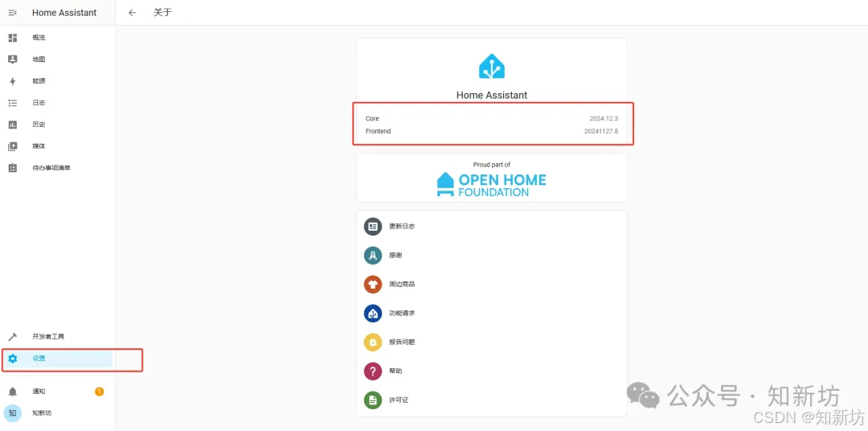This screenshot has width=868, height=431.
Task: Click the 周边商品 t-shirt icon
Action: (x=373, y=284)
